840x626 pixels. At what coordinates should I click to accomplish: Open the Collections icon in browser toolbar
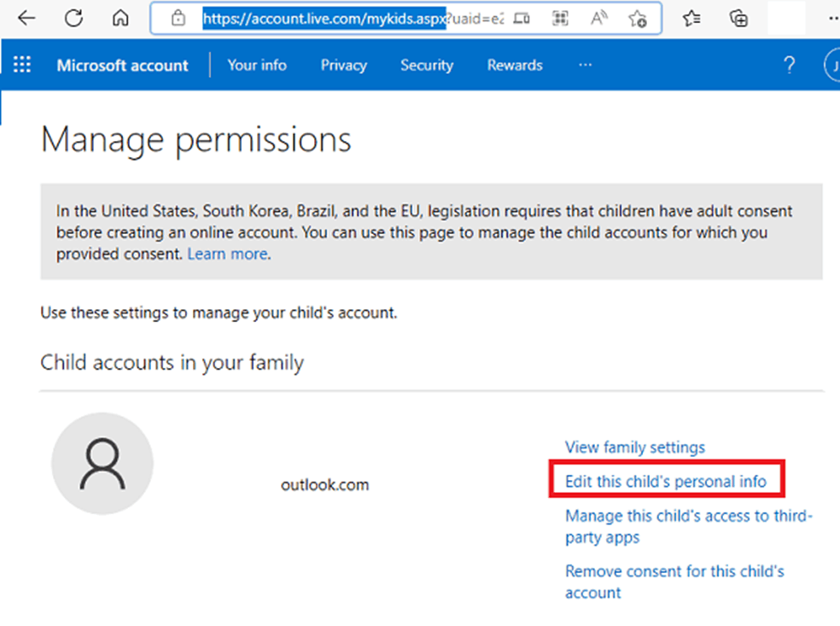coord(738,19)
